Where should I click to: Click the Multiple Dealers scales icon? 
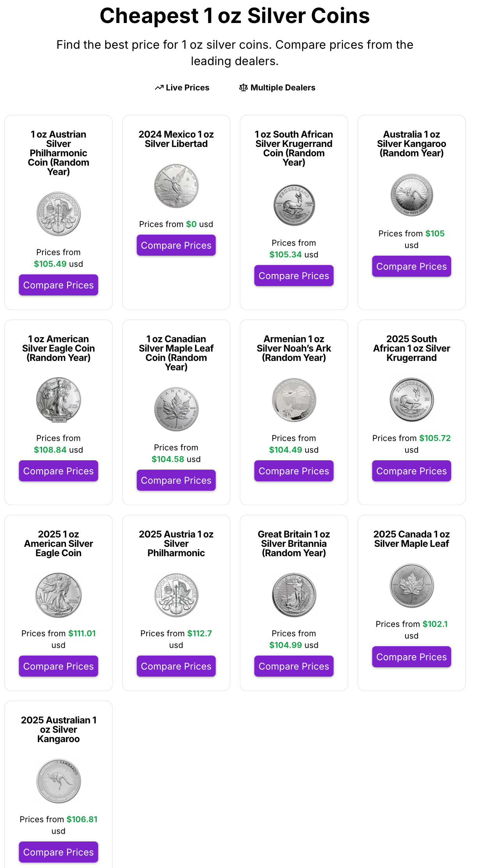(243, 88)
